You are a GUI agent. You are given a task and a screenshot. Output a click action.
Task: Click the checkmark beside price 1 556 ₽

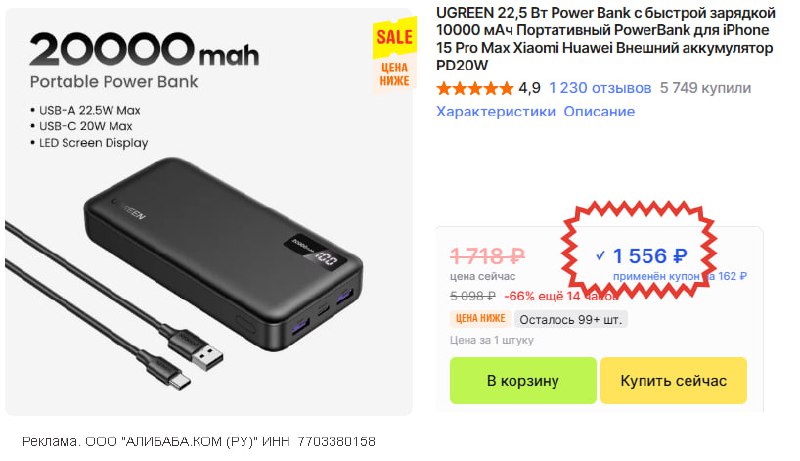click(600, 256)
